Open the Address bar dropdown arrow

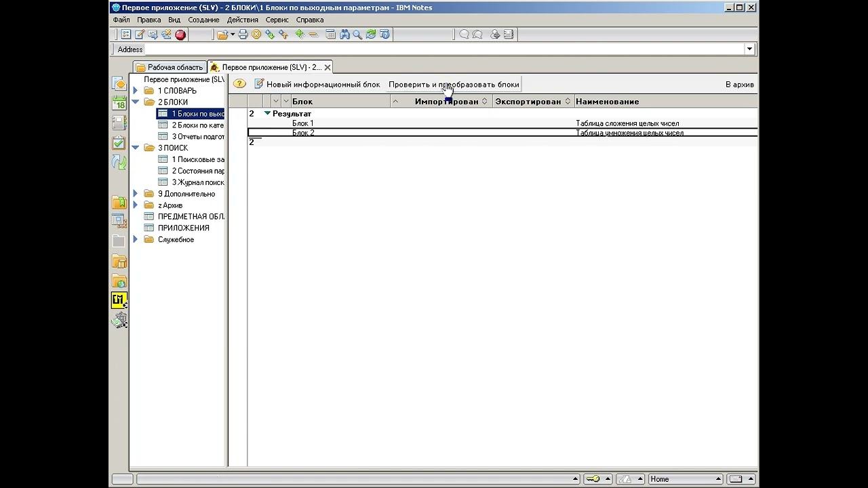pyautogui.click(x=749, y=49)
